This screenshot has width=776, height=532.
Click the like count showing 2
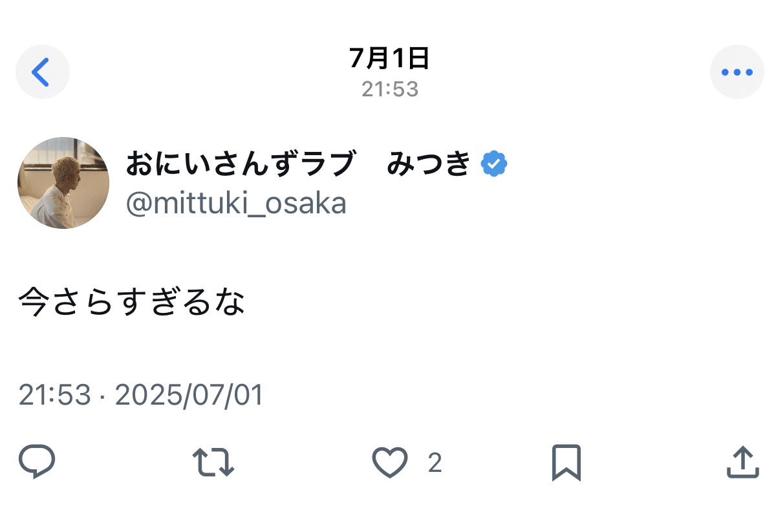435,463
